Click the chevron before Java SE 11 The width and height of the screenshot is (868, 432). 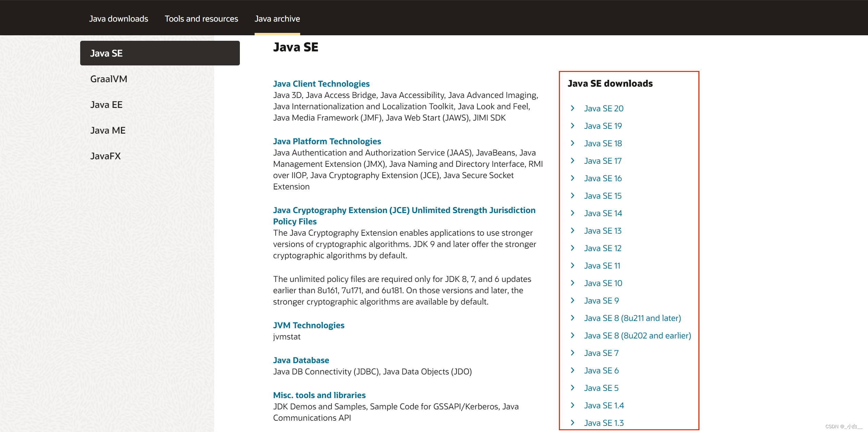(x=572, y=266)
